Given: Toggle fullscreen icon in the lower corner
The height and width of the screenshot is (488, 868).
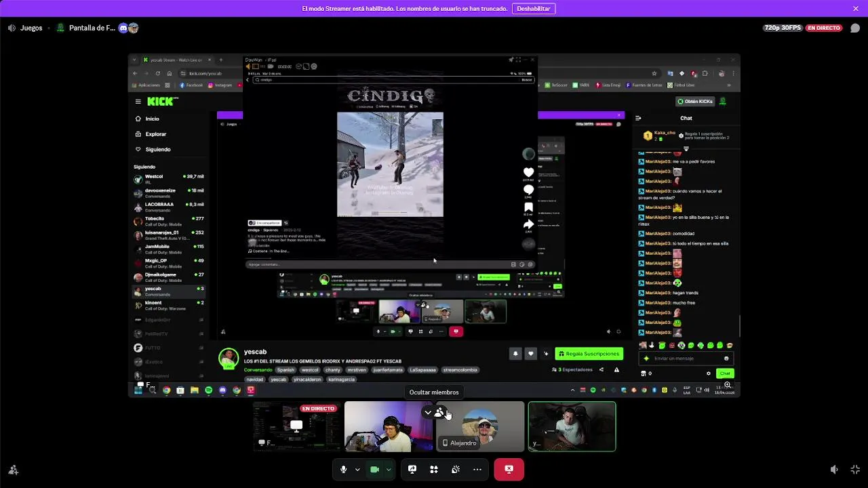Looking at the screenshot, I should point(855,469).
